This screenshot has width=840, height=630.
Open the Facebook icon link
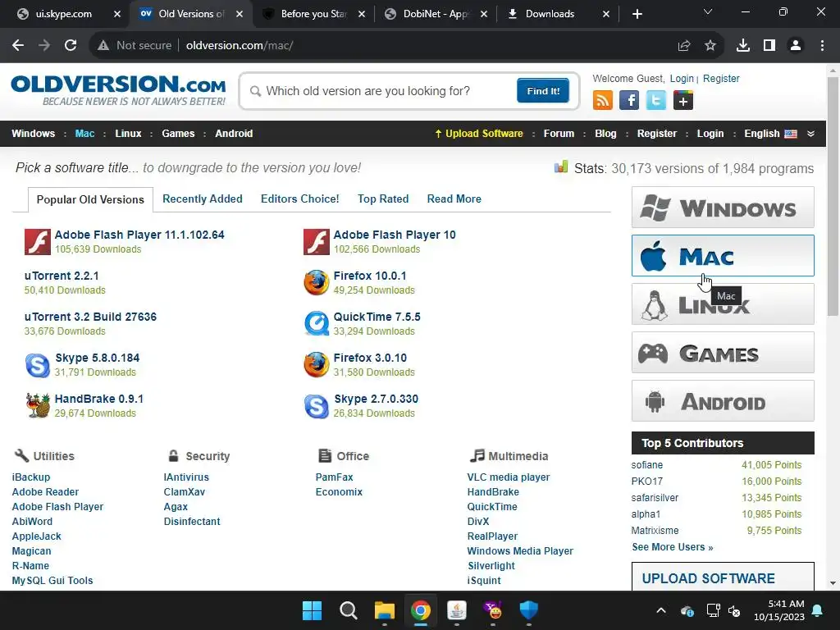629,100
